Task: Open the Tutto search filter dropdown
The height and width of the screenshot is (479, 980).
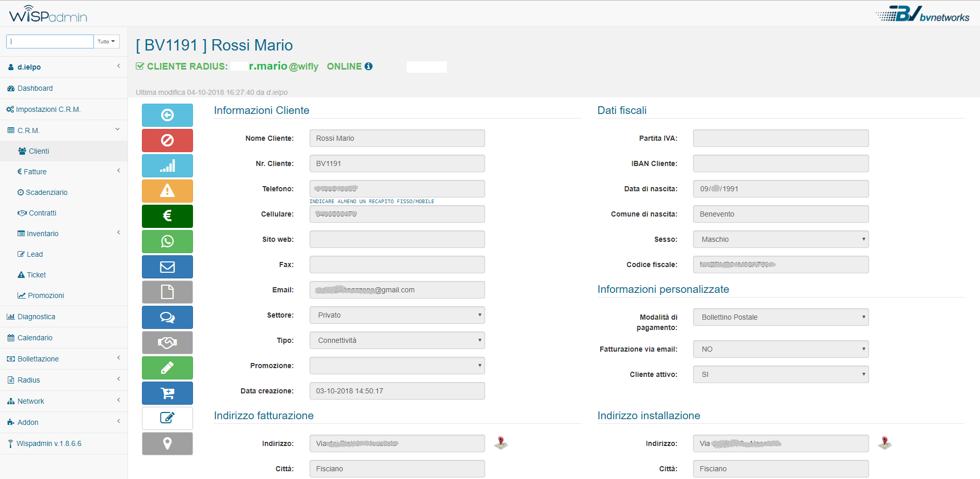Action: coord(106,41)
